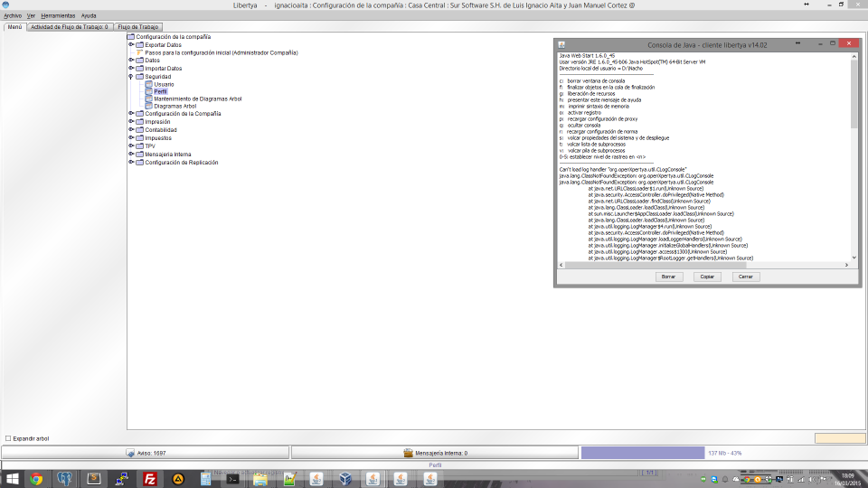868x488 pixels.
Task: Expand the TPV tree node
Action: coord(131,145)
